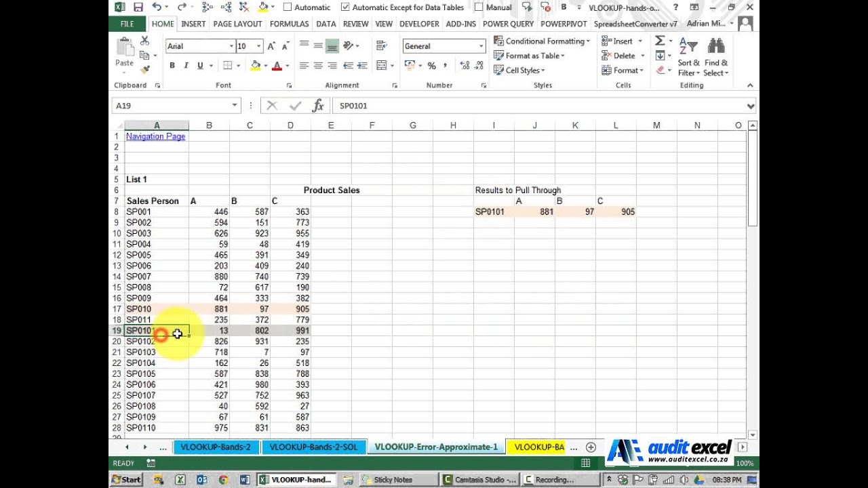868x488 pixels.
Task: Click the Increase Indent icon
Action: tap(363, 66)
